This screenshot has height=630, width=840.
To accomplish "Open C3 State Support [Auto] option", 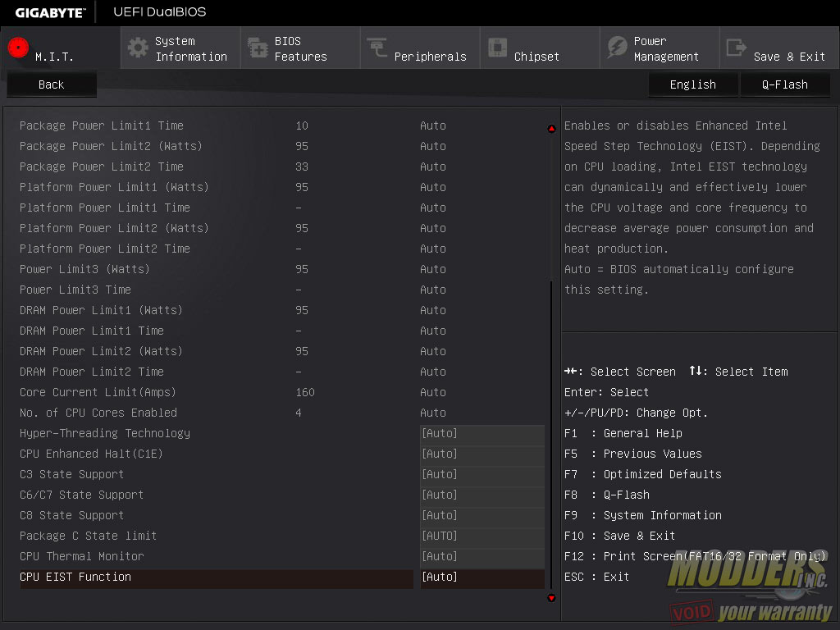I will click(x=482, y=474).
